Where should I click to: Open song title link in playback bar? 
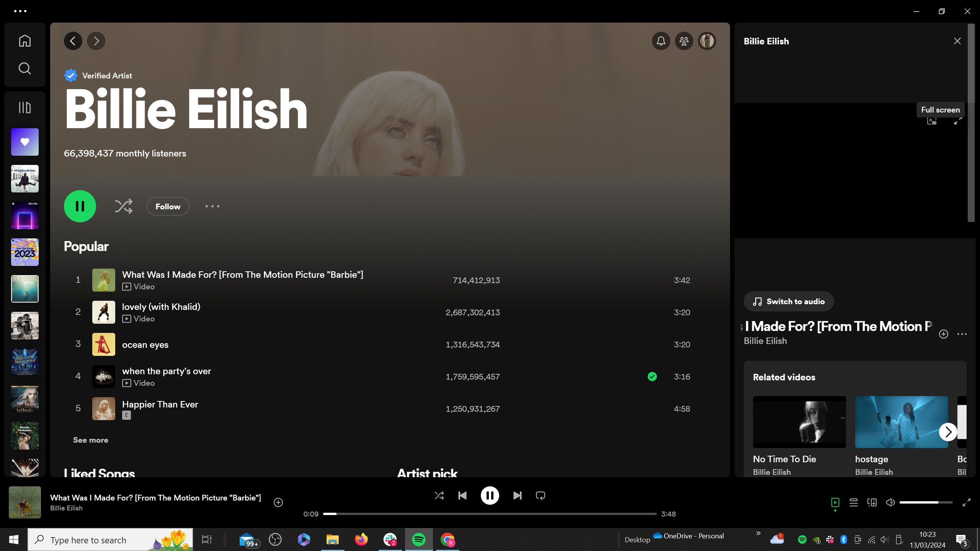click(155, 498)
